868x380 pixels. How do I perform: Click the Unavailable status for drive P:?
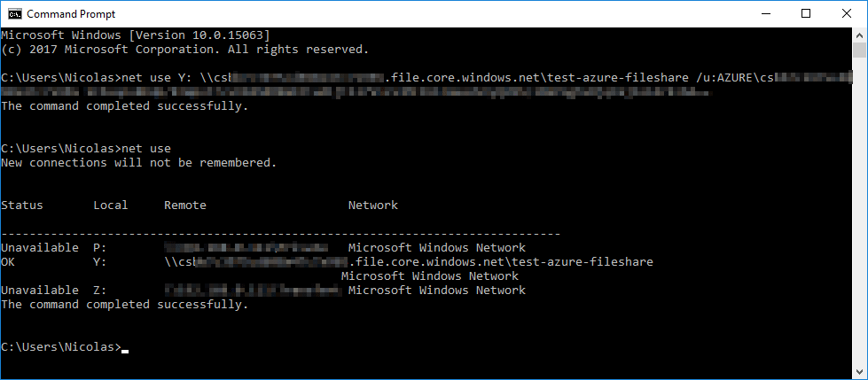tap(40, 247)
